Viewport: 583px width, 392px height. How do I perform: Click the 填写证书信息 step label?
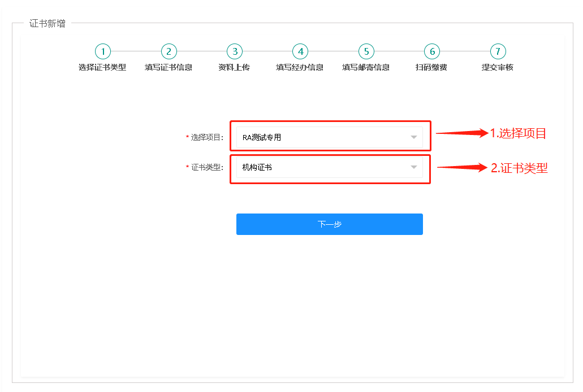[x=169, y=67]
